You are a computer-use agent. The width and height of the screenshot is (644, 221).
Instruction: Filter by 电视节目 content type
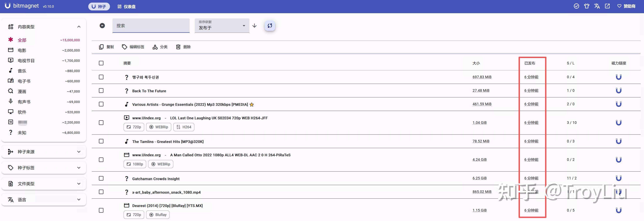(44, 61)
